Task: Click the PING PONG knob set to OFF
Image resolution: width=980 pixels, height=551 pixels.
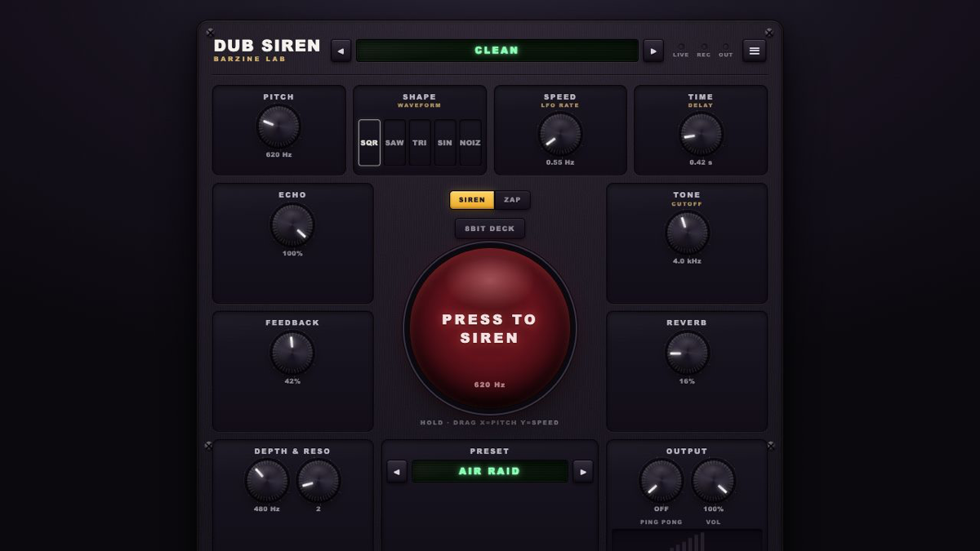Action: tap(661, 481)
